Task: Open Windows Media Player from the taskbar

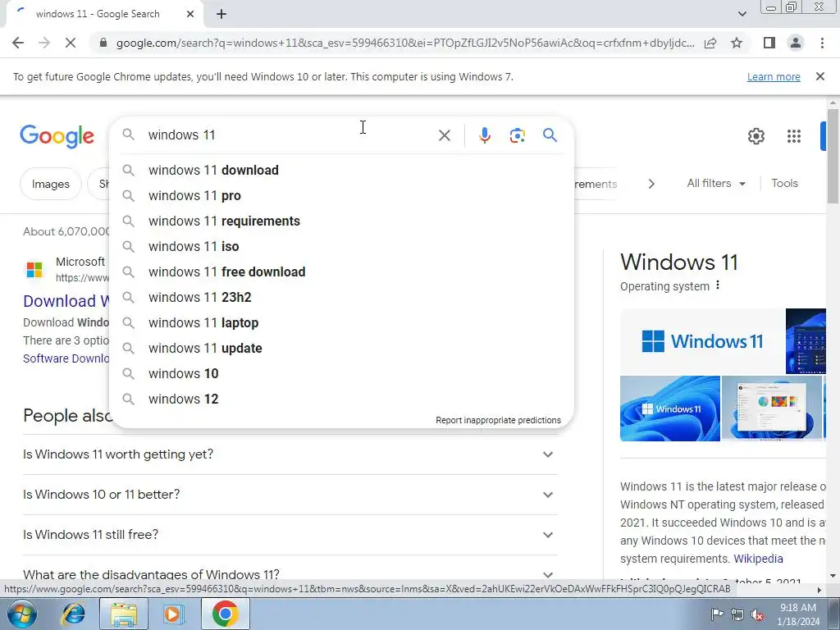Action: click(x=173, y=614)
